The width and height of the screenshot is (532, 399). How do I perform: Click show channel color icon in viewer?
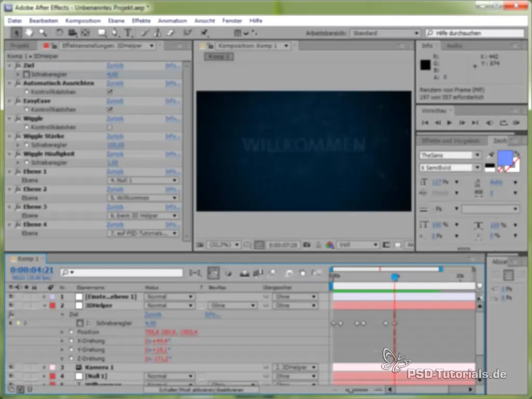329,245
